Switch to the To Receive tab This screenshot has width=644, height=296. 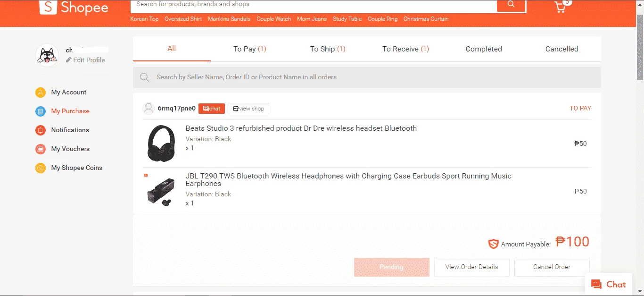(x=406, y=49)
